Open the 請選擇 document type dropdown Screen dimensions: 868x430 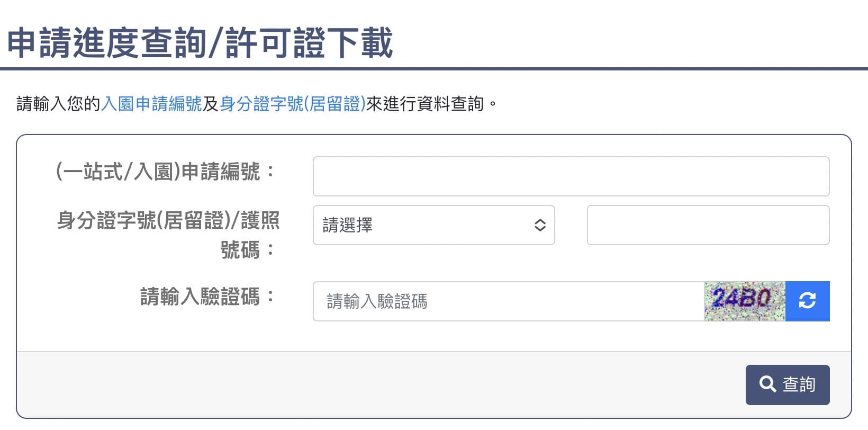[434, 225]
